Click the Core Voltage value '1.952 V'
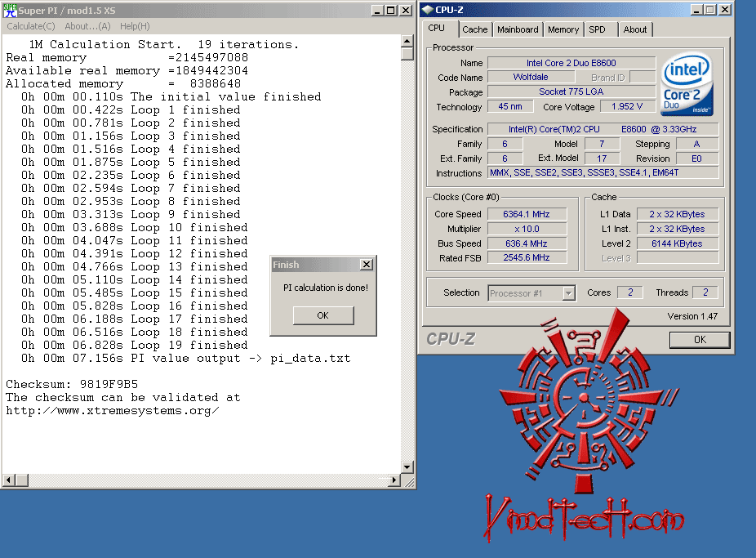The width and height of the screenshot is (756, 558). (x=628, y=106)
